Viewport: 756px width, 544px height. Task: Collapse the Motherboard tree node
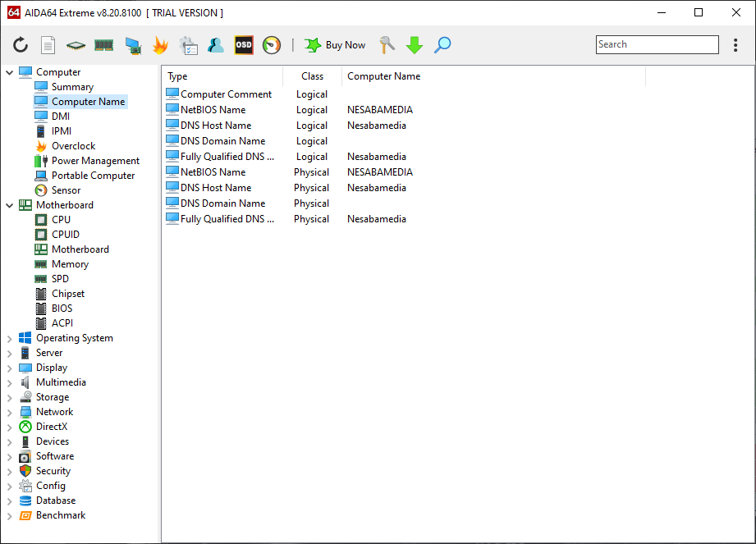[10, 205]
